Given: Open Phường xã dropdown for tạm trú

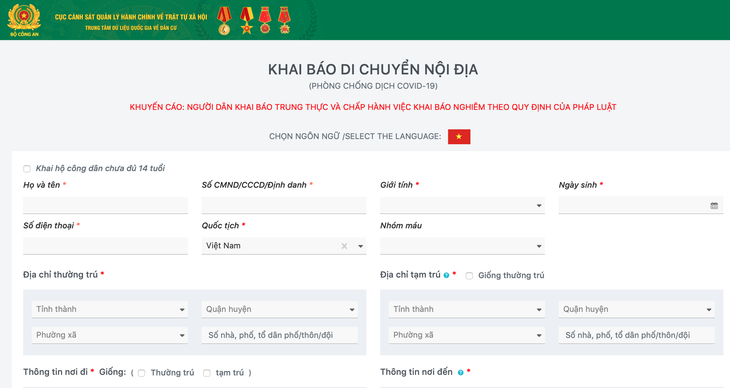Looking at the screenshot, I should click(x=467, y=335).
